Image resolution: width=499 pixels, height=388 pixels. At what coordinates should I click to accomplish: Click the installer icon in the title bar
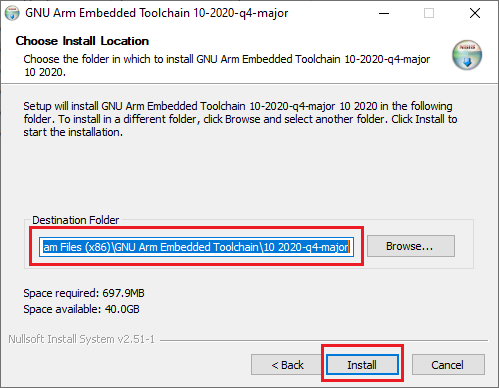click(x=12, y=13)
